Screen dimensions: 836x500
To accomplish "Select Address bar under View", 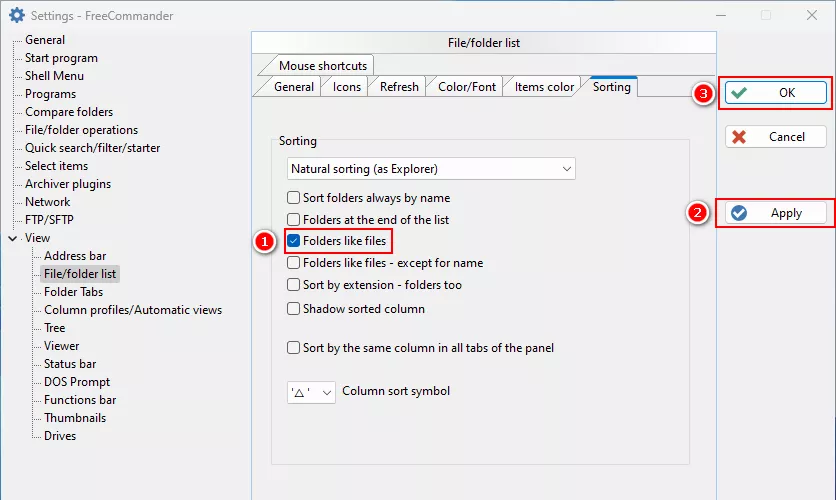I will [75, 256].
